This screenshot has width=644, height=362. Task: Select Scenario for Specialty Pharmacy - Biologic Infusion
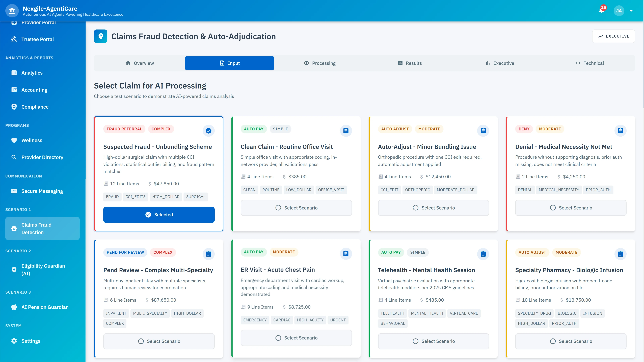(571, 341)
